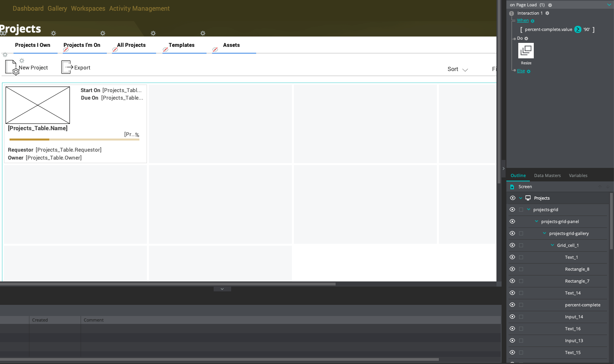The width and height of the screenshot is (614, 364).
Task: Toggle visibility of percent-complete element
Action: [x=512, y=305]
